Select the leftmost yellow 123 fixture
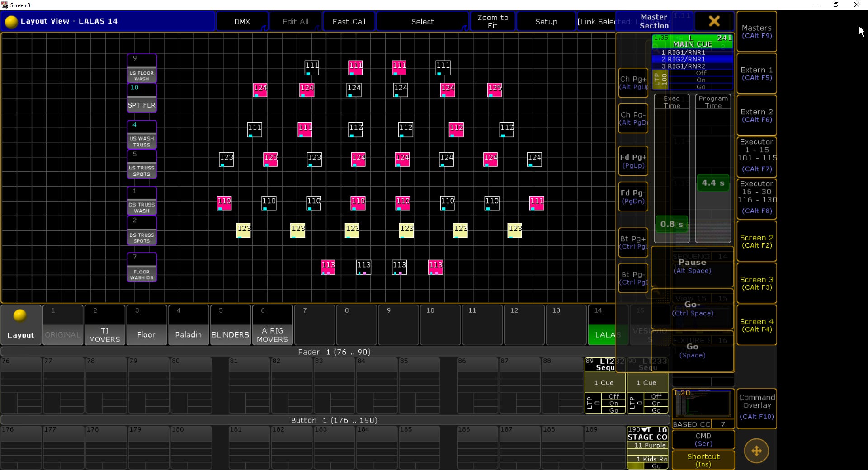 tap(244, 230)
